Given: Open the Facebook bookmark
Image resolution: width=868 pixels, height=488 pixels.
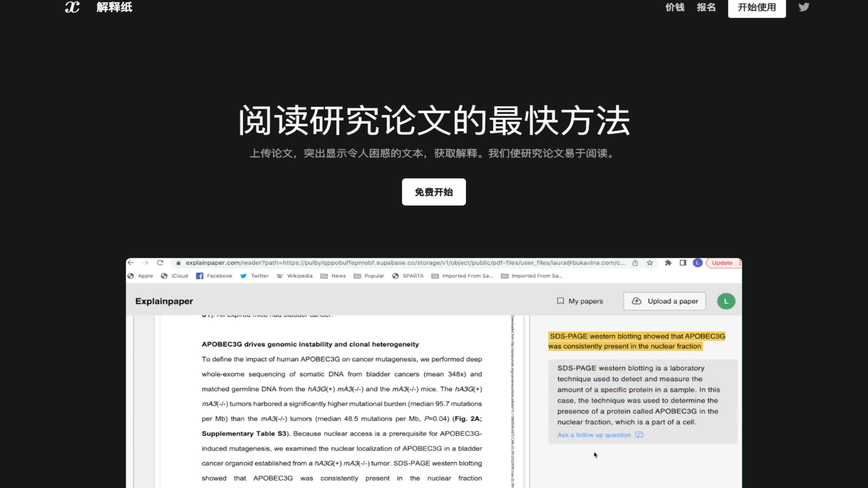Looking at the screenshot, I should click(214, 276).
